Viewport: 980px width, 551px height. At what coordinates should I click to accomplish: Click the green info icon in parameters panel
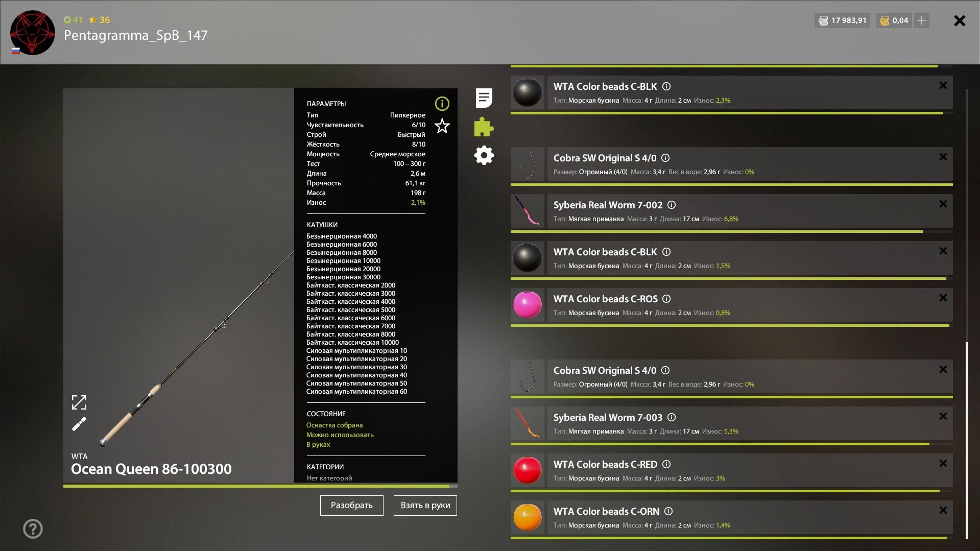tap(442, 104)
